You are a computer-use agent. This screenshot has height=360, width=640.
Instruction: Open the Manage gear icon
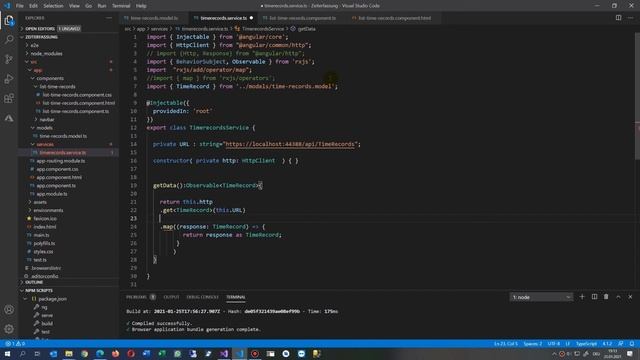coord(9,329)
